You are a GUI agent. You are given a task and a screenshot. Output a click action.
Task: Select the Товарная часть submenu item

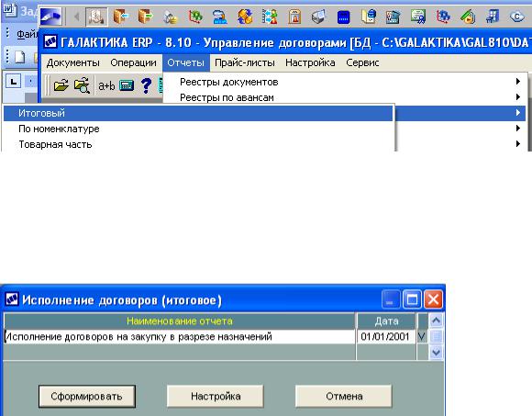click(198, 144)
